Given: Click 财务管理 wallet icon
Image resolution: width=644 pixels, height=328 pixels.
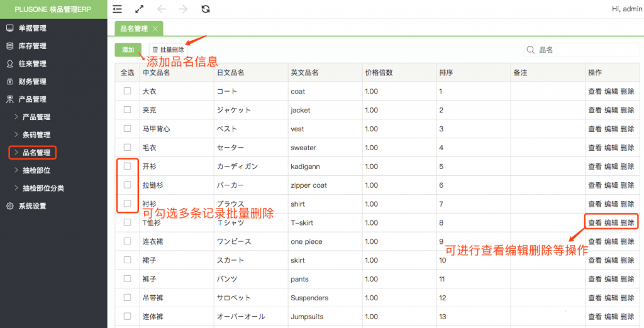Looking at the screenshot, I should point(10,81).
